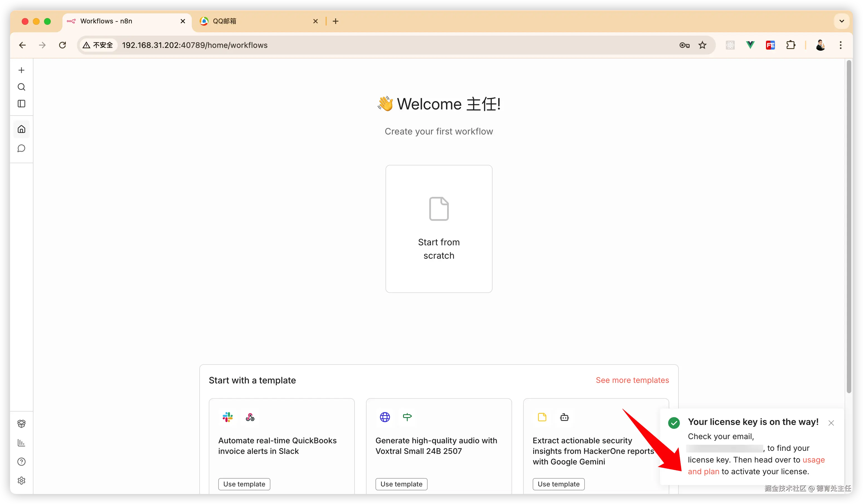Use the Voxtral audio generation template

click(x=401, y=484)
